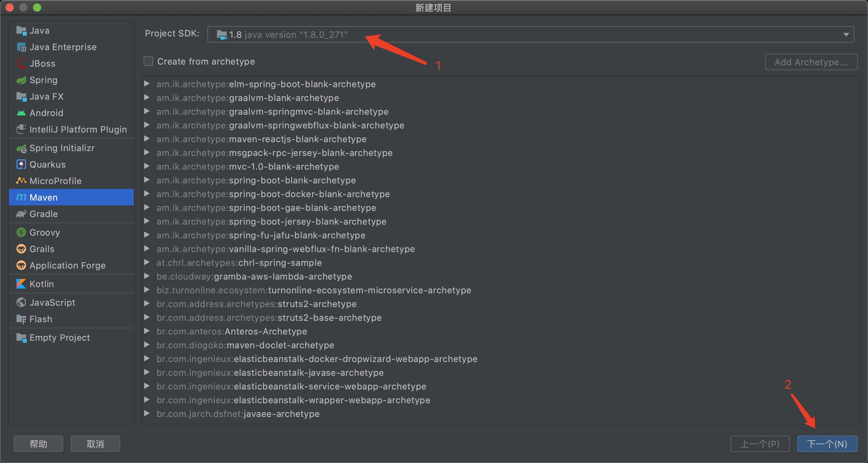Click the 下一个(N) next button
868x463 pixels.
click(x=827, y=444)
